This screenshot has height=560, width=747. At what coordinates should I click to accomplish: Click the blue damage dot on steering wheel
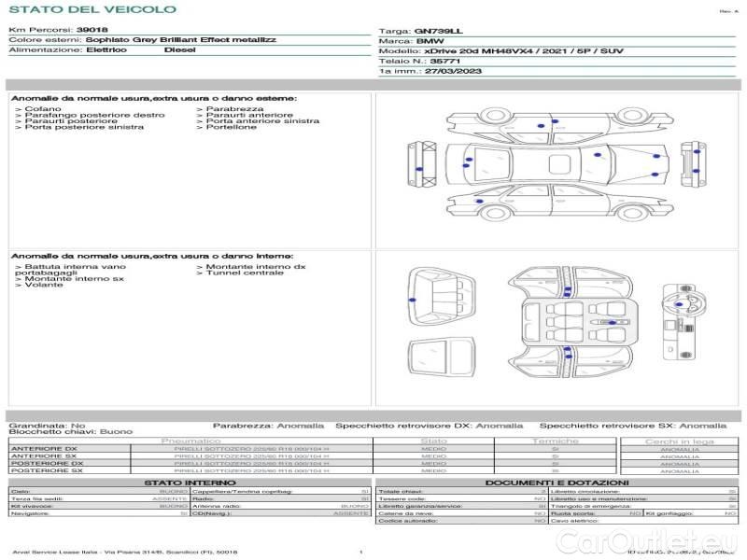[x=680, y=304]
